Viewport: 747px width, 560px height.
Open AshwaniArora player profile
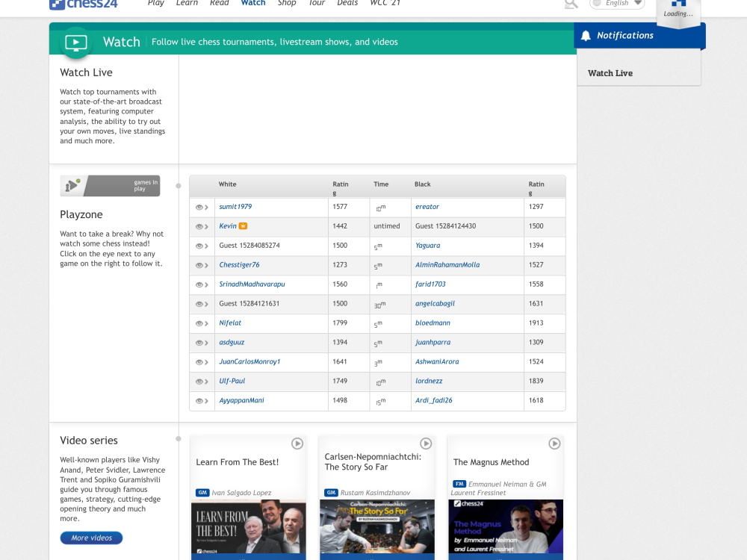[x=437, y=362]
